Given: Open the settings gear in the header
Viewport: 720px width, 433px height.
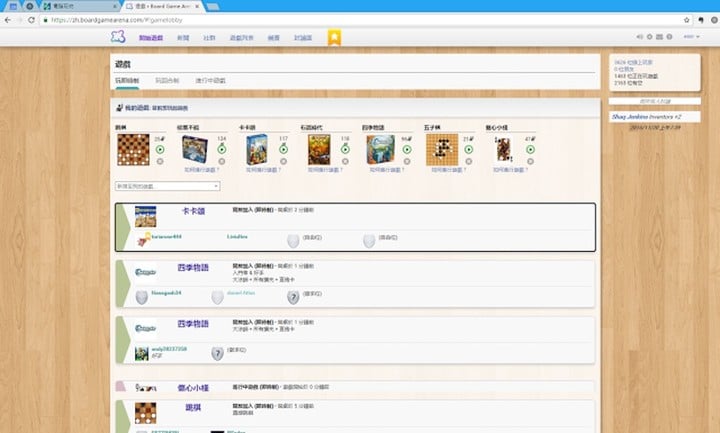Looking at the screenshot, I should [649, 37].
